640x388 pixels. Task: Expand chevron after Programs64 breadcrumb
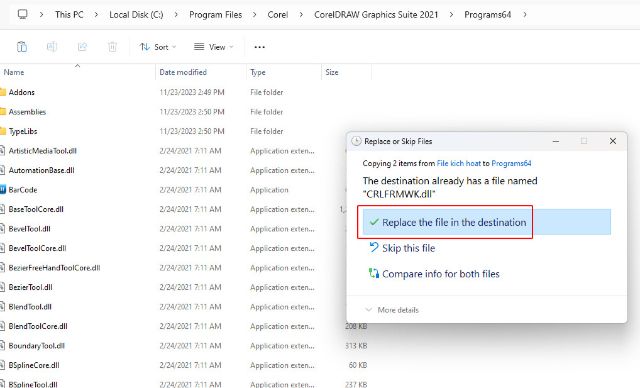[524, 15]
